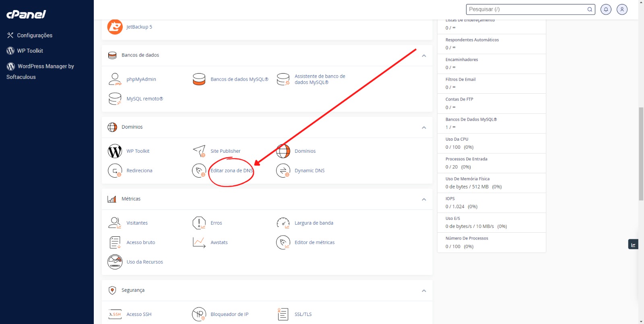
Task: Click the Processos De Entrada statistic
Action: click(x=491, y=163)
